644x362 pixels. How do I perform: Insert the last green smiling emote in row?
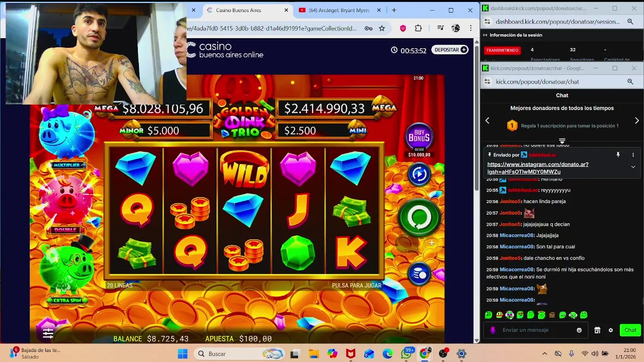[584, 315]
